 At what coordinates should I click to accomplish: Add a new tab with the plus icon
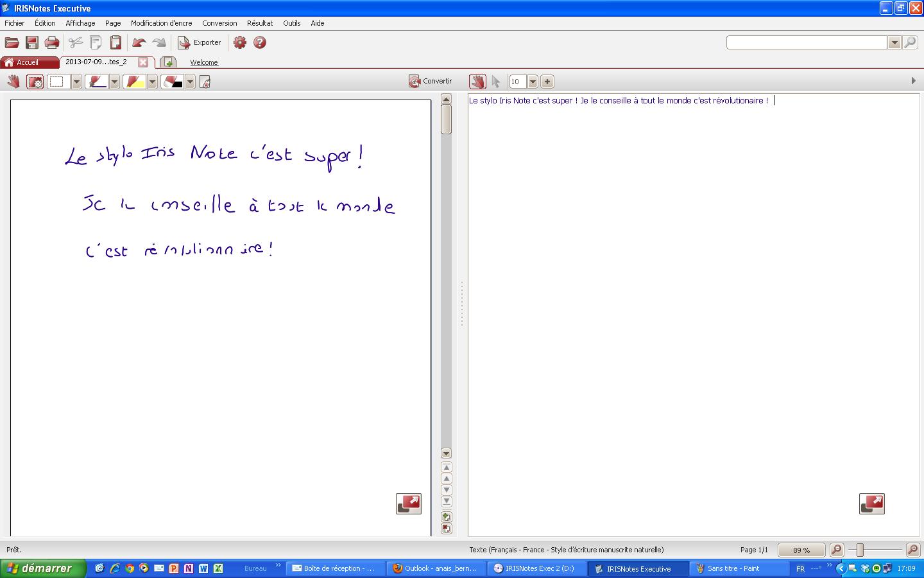(168, 62)
